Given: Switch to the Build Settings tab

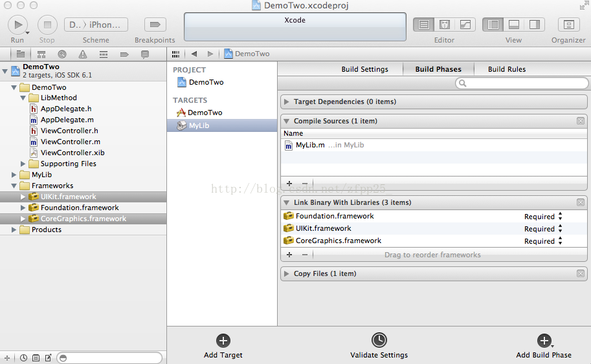Looking at the screenshot, I should (364, 69).
